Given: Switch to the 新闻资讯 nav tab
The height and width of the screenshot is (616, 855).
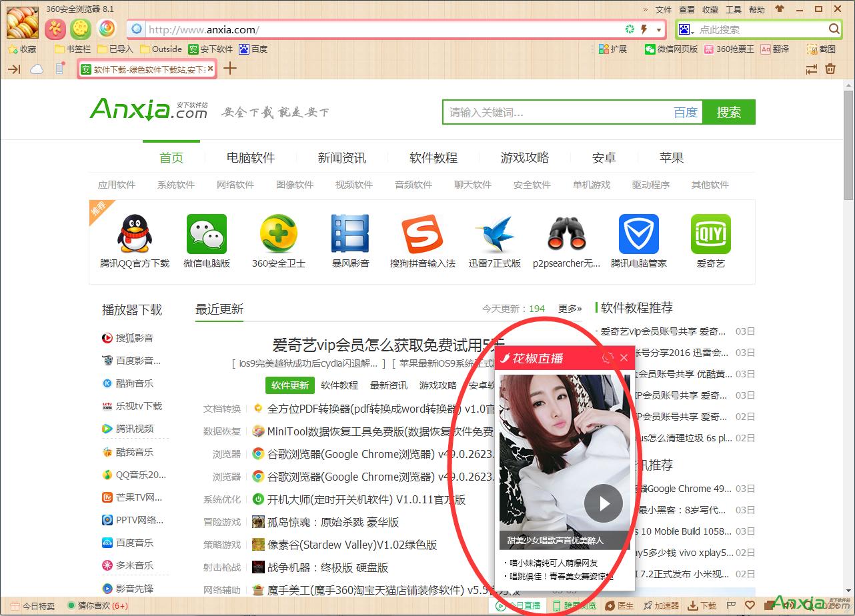Looking at the screenshot, I should 342,158.
